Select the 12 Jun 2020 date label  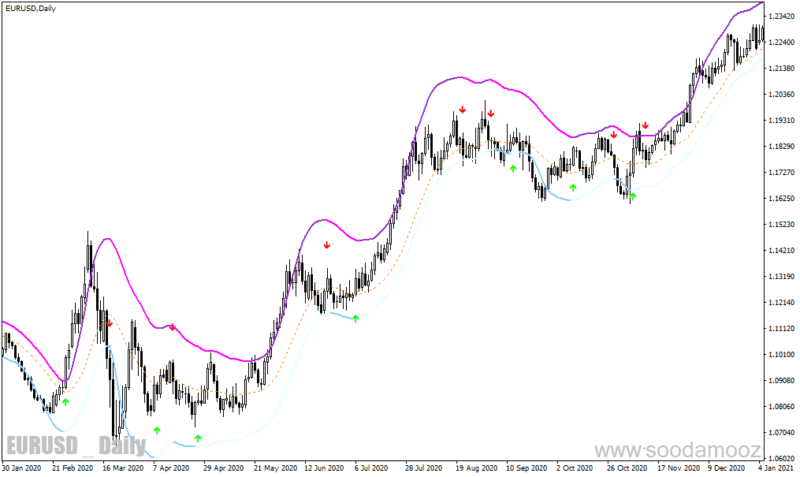tap(324, 468)
